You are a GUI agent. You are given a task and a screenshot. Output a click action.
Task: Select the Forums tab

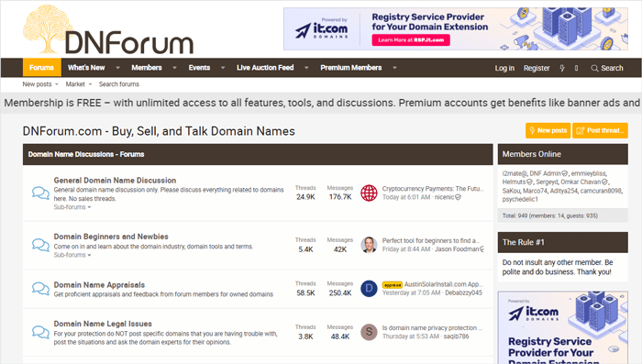point(41,68)
